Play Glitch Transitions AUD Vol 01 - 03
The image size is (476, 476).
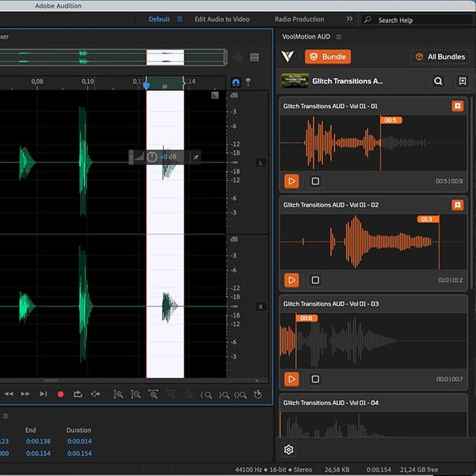click(x=292, y=379)
